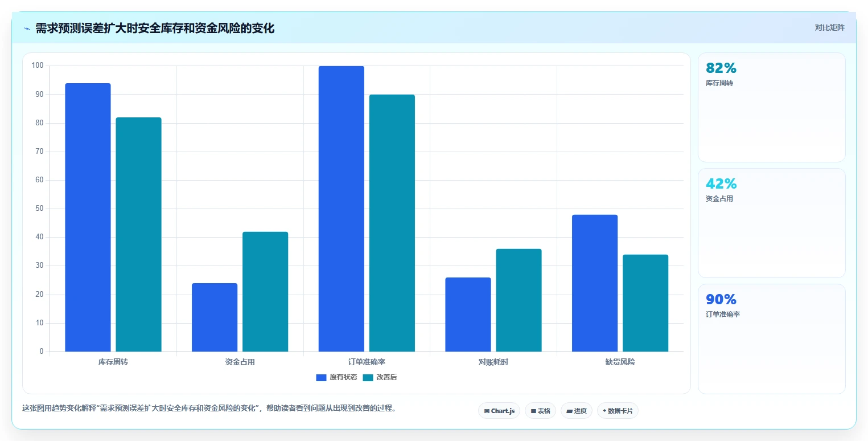Open the 82% 库存周转 data card
This screenshot has height=441, width=868.
tap(771, 107)
